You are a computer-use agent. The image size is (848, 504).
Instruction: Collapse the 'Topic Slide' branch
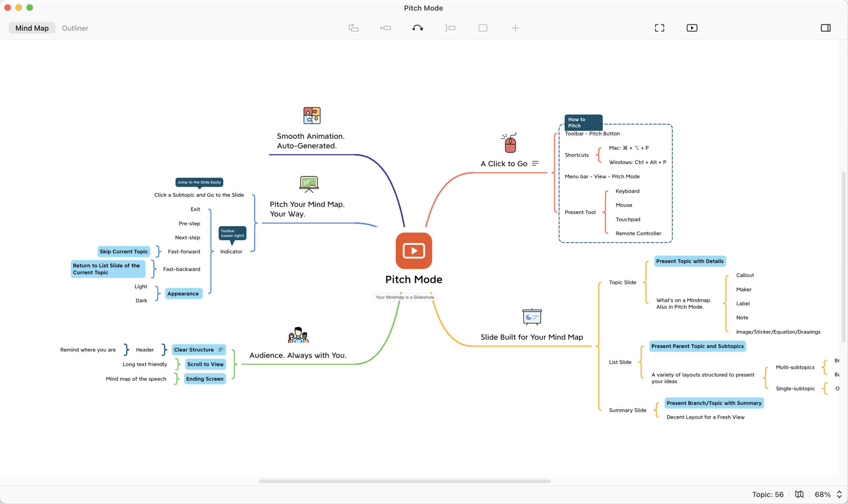click(x=622, y=282)
